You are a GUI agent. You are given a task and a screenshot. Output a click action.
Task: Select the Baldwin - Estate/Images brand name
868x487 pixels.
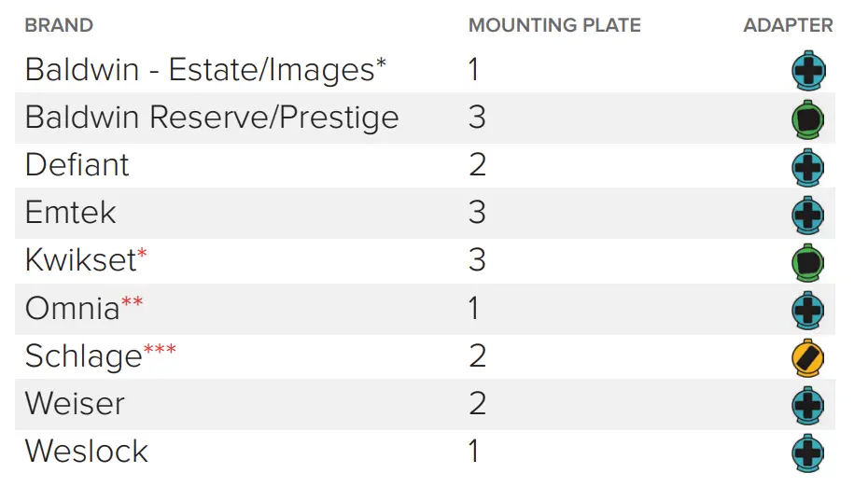tap(205, 70)
